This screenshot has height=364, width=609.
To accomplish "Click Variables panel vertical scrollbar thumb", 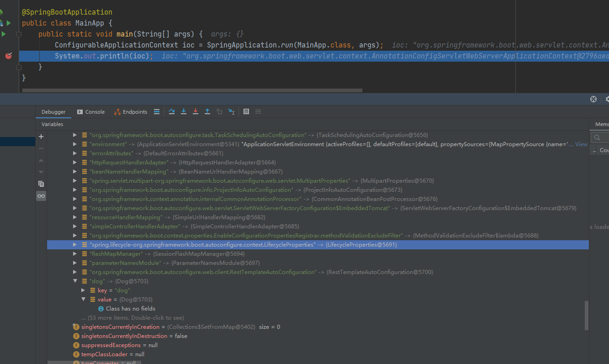I will click(587, 315).
